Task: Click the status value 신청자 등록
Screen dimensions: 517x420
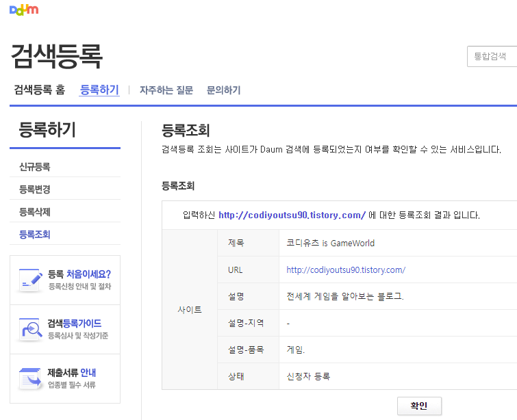Action: click(x=308, y=376)
